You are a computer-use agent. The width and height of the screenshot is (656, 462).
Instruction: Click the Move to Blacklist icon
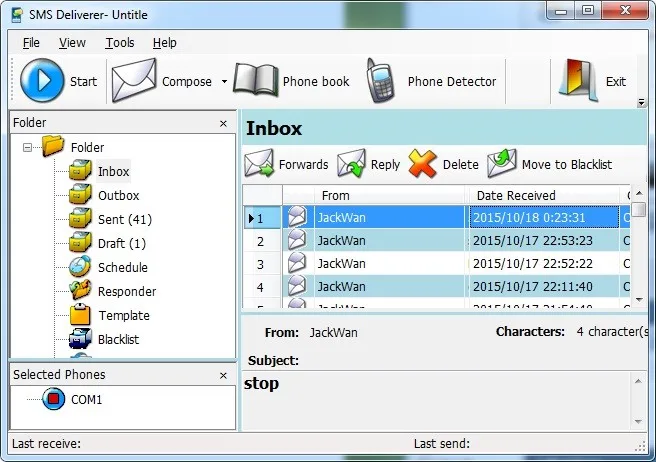pos(502,162)
